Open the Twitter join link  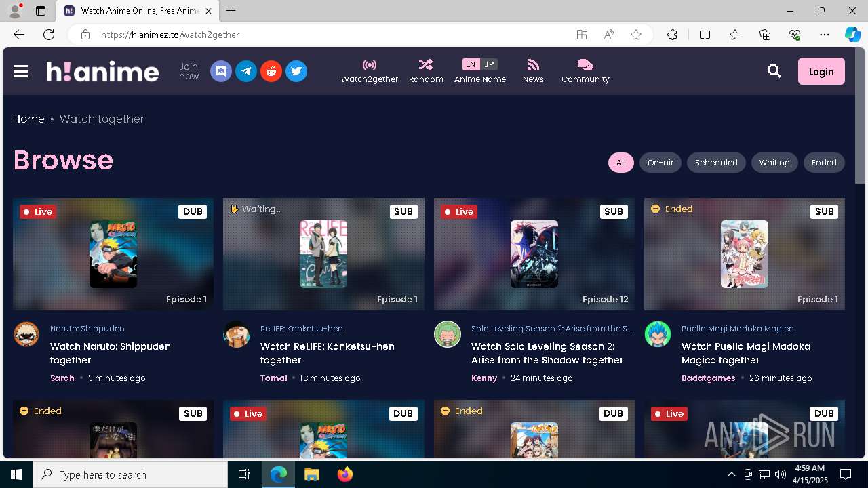[296, 71]
